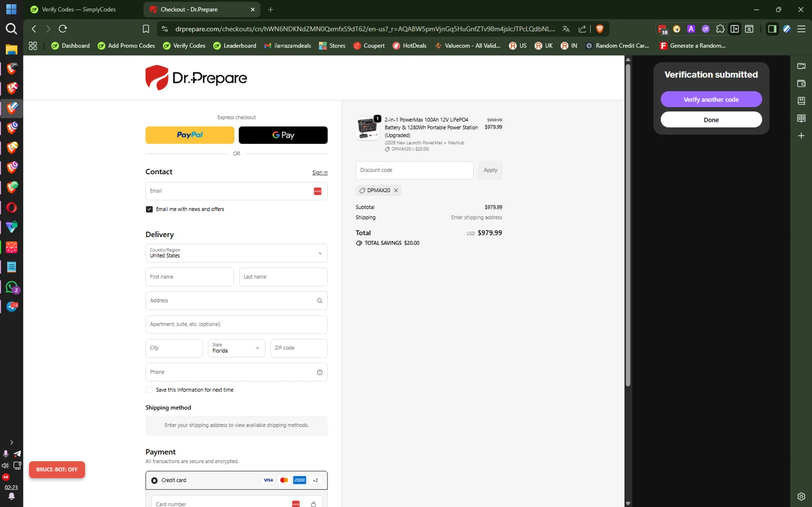
Task: Click help icon in Phone field
Action: point(319,372)
